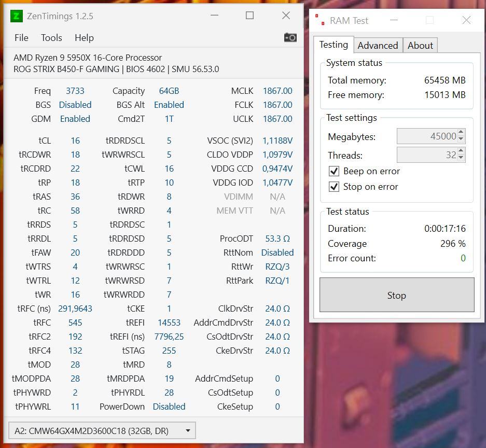Stop the running RAM test
Viewport: 486px width, 448px height.
(397, 295)
